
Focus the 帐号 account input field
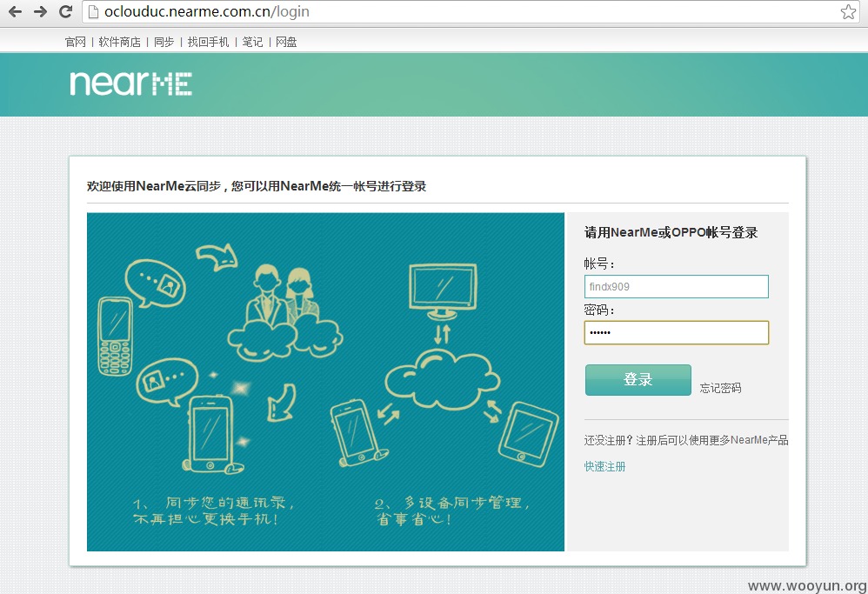pos(677,287)
